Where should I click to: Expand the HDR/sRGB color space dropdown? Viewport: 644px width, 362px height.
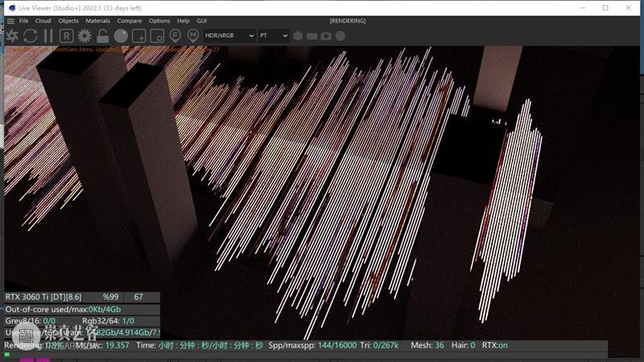pyautogui.click(x=229, y=36)
